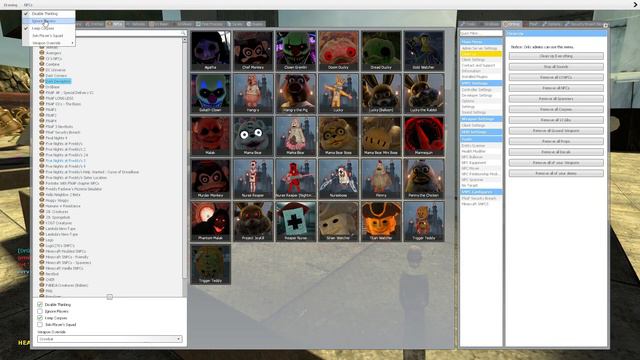
Task: Click the Remove all Ground Weapons button
Action: 556,131
